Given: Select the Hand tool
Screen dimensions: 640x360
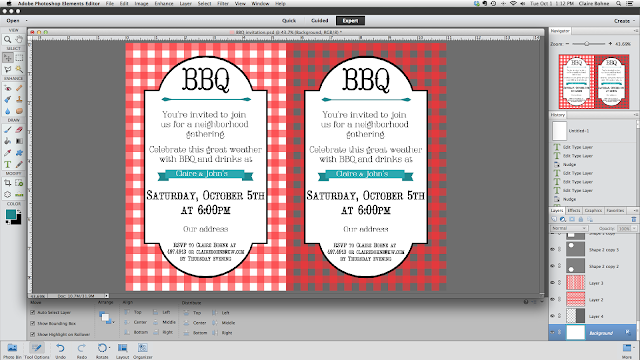Looking at the screenshot, I should [19, 40].
